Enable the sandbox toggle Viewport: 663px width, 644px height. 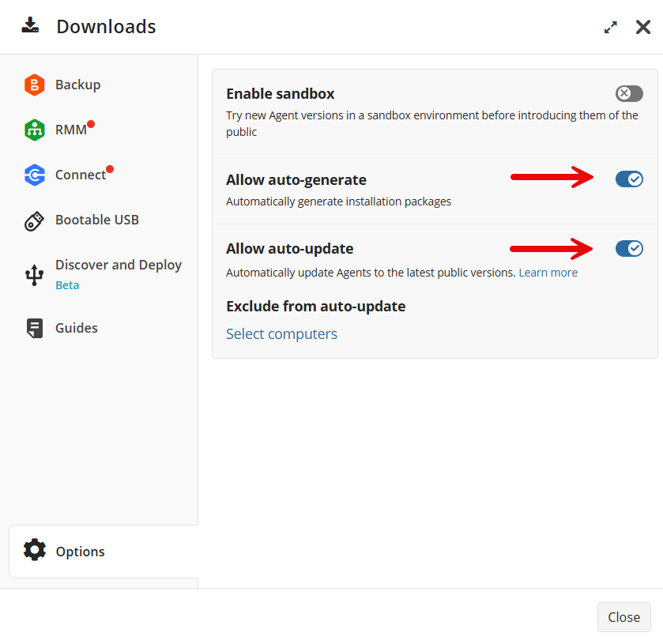tap(628, 93)
